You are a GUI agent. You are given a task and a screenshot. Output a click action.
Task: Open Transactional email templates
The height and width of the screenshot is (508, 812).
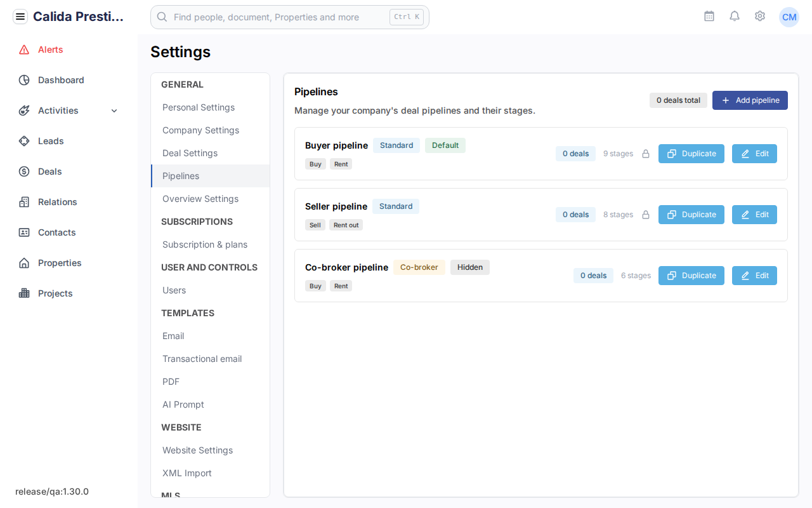click(211, 359)
